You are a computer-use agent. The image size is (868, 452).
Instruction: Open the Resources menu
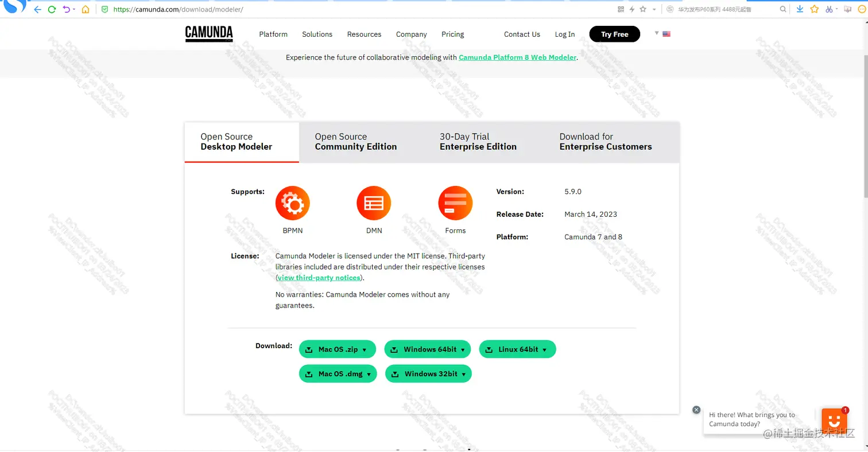pyautogui.click(x=364, y=34)
